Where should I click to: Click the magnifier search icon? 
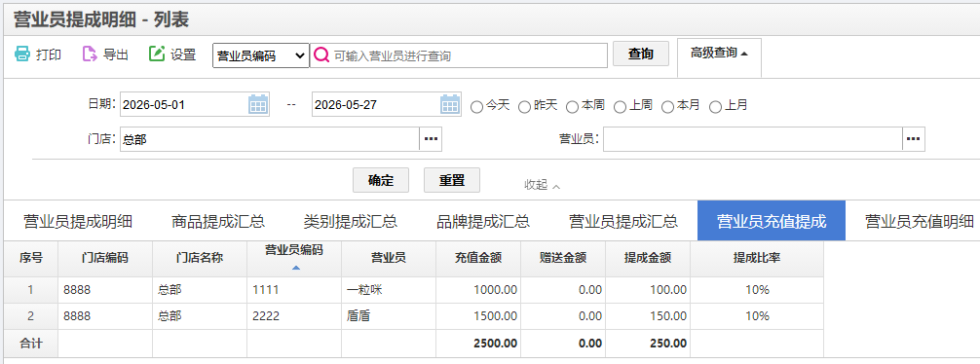[321, 55]
